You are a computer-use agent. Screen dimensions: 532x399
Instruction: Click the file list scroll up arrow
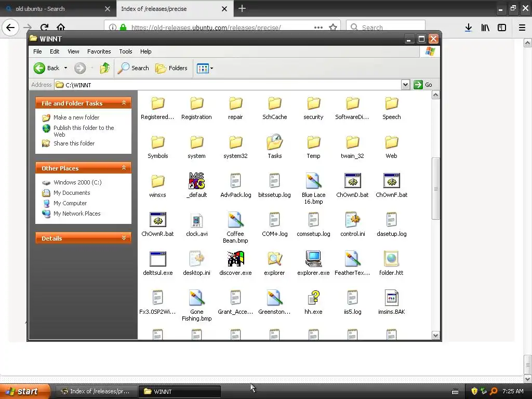click(x=436, y=95)
